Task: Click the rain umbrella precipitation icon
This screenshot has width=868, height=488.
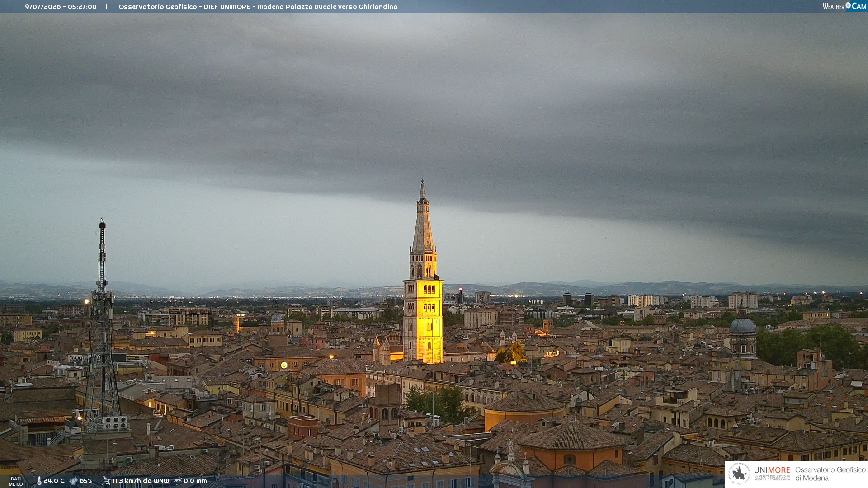Action: click(x=178, y=481)
